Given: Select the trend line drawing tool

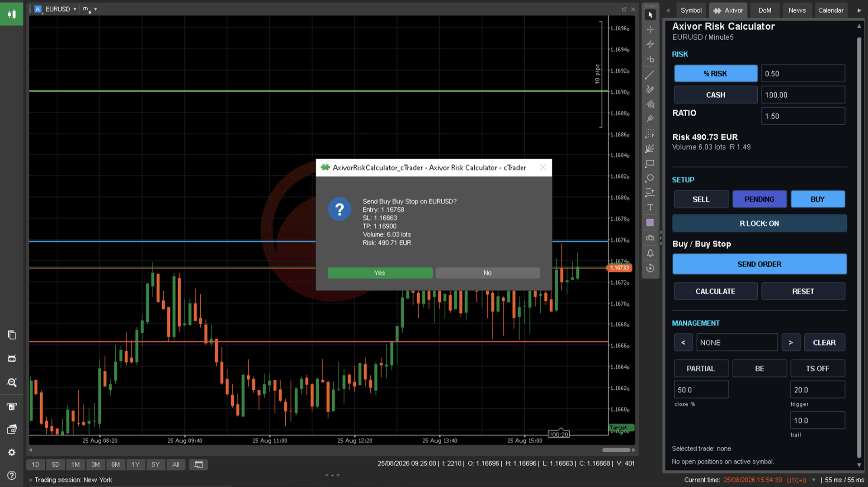Looking at the screenshot, I should (x=650, y=75).
